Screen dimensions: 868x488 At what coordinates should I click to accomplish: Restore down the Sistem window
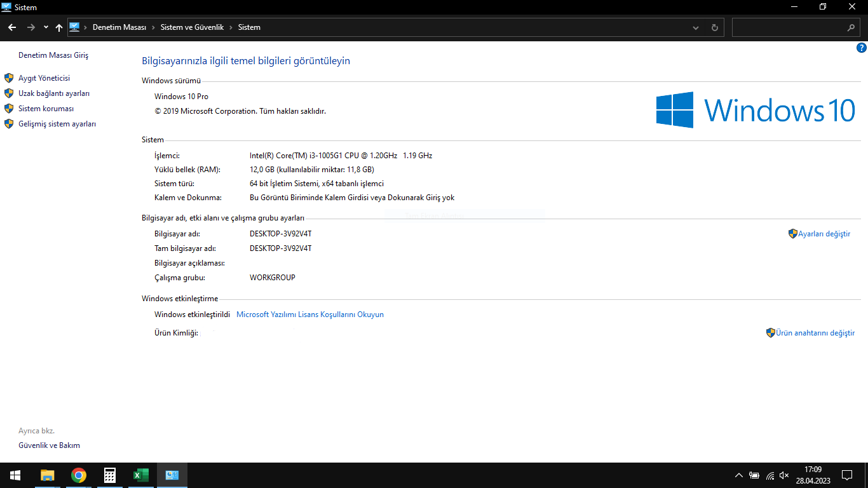pyautogui.click(x=823, y=6)
